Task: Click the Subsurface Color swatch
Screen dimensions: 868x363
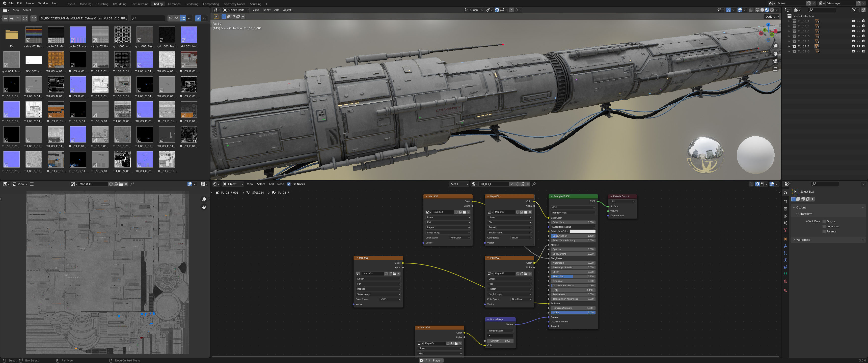Action: tap(582, 231)
